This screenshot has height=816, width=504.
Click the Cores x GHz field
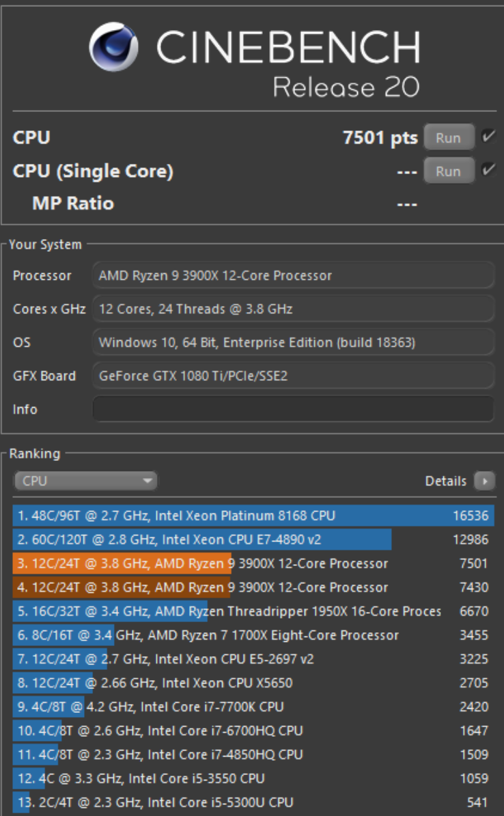(x=294, y=309)
